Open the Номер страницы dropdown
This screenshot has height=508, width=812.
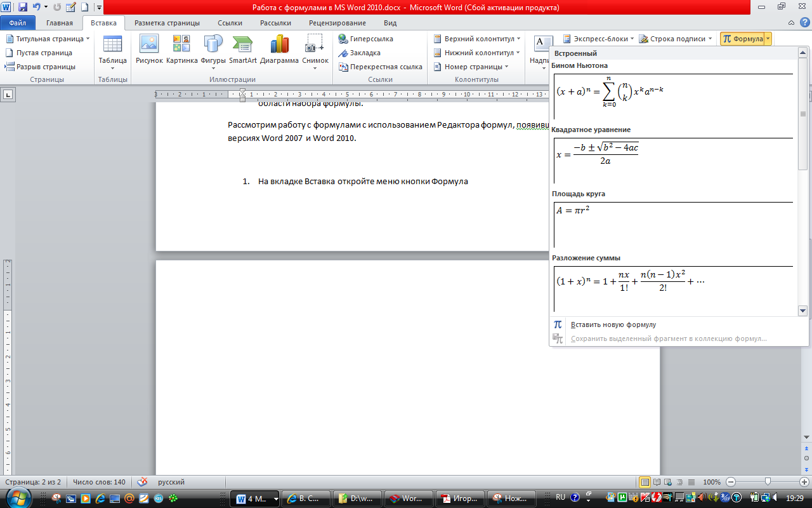[x=471, y=67]
